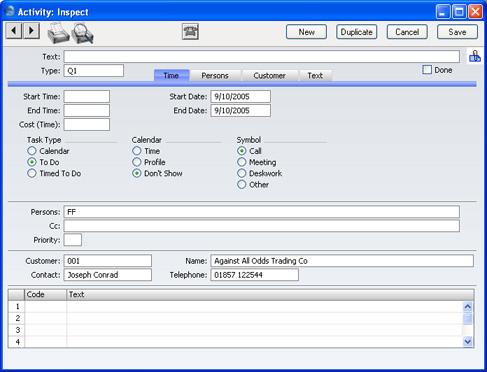Click the Priority field
This screenshot has height=372, width=487.
coord(73,240)
